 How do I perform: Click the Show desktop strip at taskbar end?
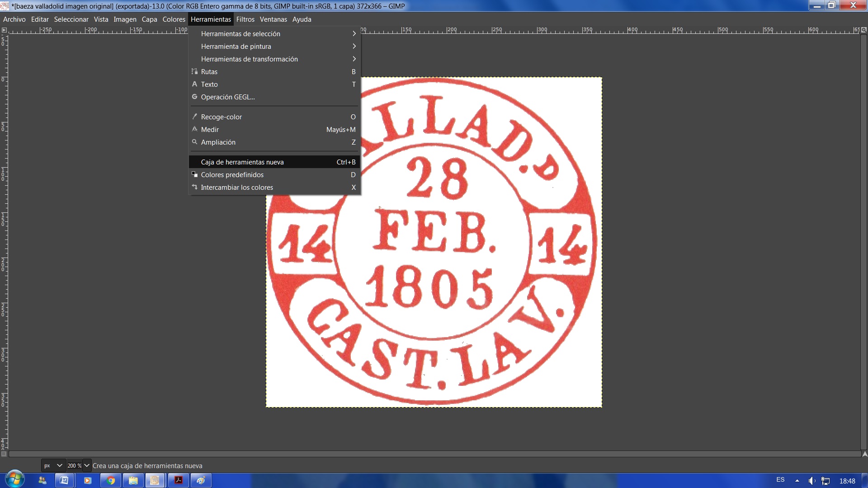(864, 481)
